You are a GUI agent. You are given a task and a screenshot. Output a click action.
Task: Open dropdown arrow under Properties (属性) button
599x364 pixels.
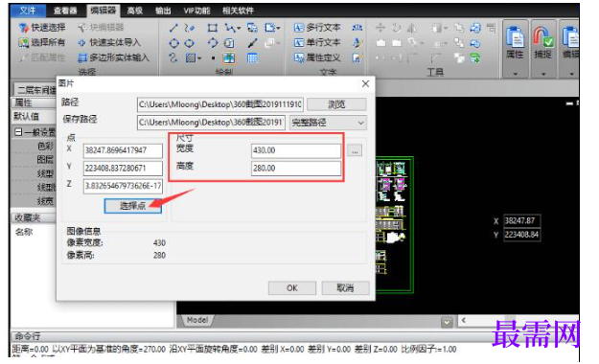[x=516, y=74]
